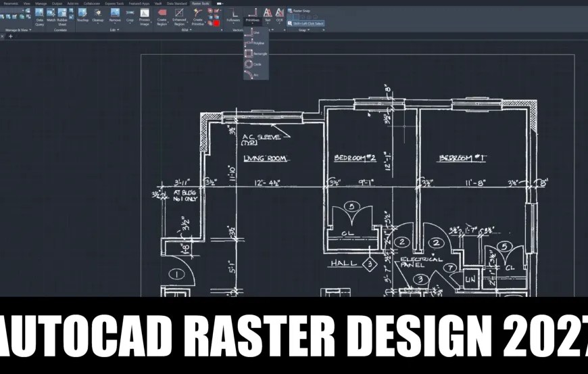Viewport: 588px width, 374px height.
Task: Open the Followers vectorization tool
Action: click(233, 16)
